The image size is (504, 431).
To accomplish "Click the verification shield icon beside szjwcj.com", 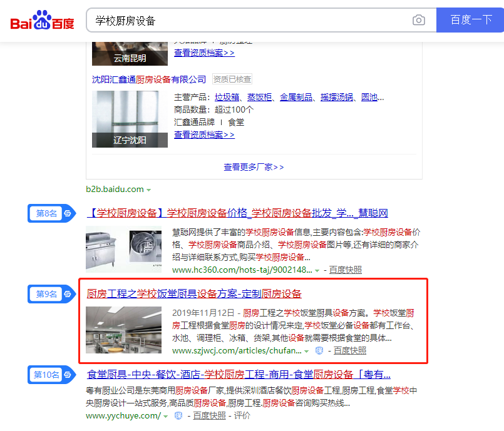I will coord(319,351).
